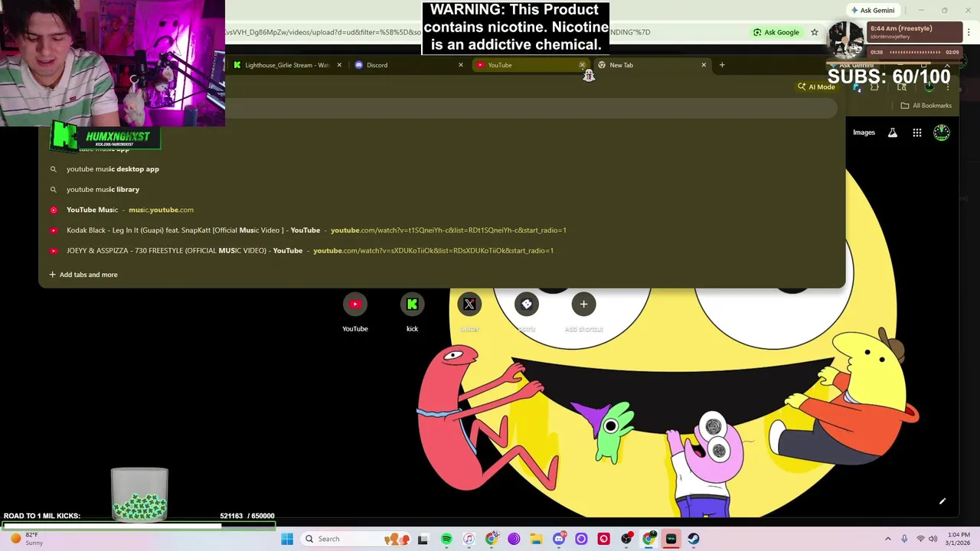Open File Explorer from the taskbar
980x551 pixels.
[536, 539]
